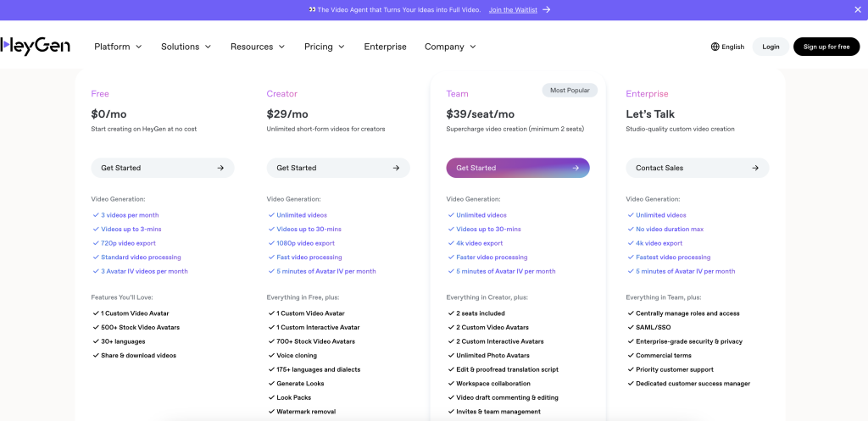Click the Most Popular badge
Image resolution: width=868 pixels, height=421 pixels.
(x=570, y=90)
